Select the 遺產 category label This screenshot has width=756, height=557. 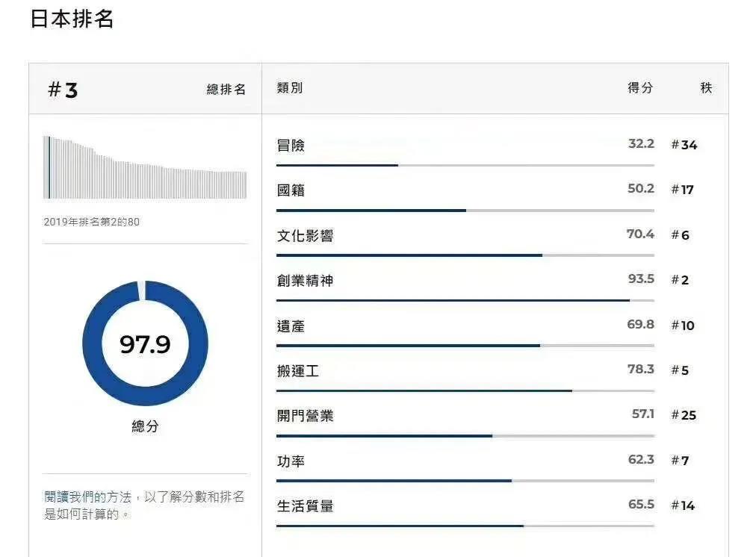pyautogui.click(x=291, y=326)
